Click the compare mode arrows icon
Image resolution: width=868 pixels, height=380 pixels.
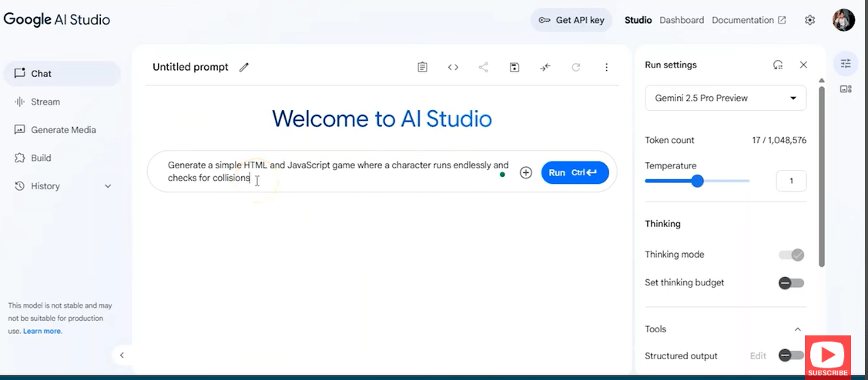coord(545,67)
